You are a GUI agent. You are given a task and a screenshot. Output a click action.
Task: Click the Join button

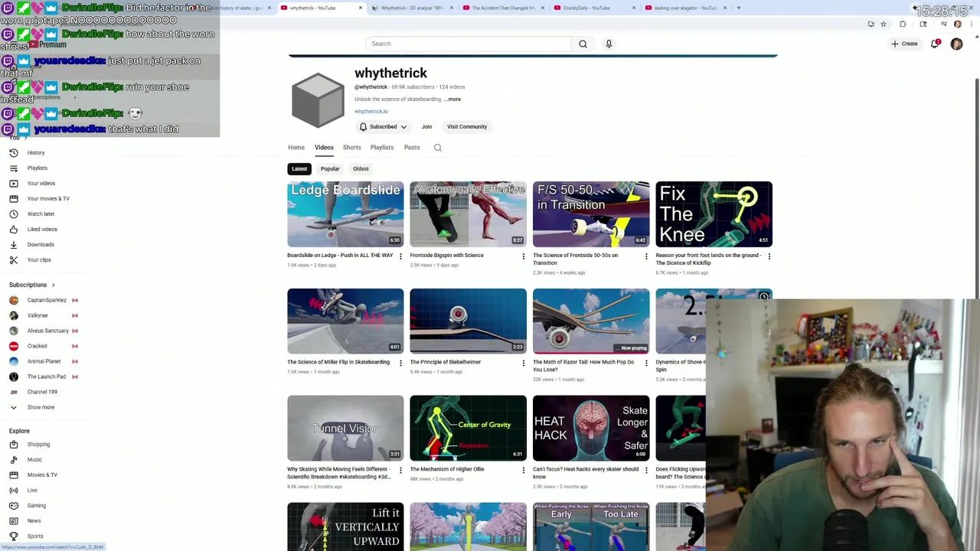click(426, 127)
